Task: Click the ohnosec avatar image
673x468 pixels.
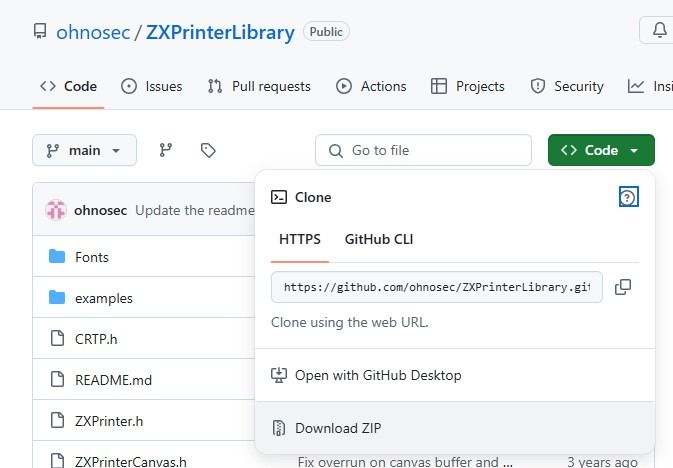Action: click(56, 210)
